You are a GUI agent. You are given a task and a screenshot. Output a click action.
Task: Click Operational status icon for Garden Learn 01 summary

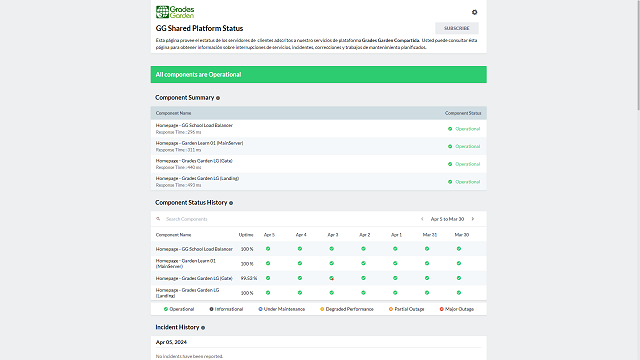click(x=450, y=146)
